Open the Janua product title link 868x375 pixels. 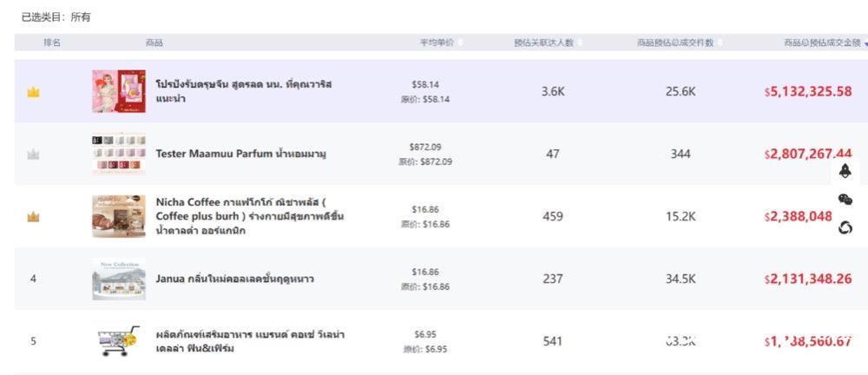click(234, 280)
